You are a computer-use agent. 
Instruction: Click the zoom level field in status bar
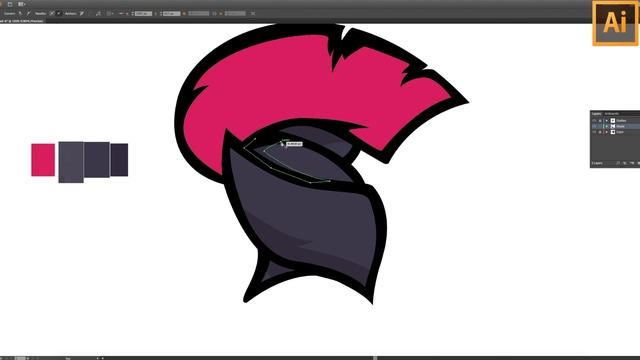(x=20, y=358)
